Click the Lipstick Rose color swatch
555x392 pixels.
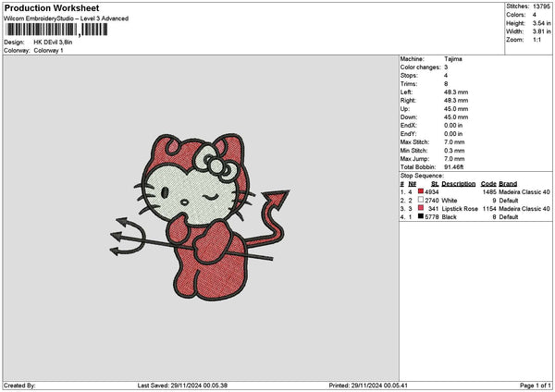coord(421,208)
